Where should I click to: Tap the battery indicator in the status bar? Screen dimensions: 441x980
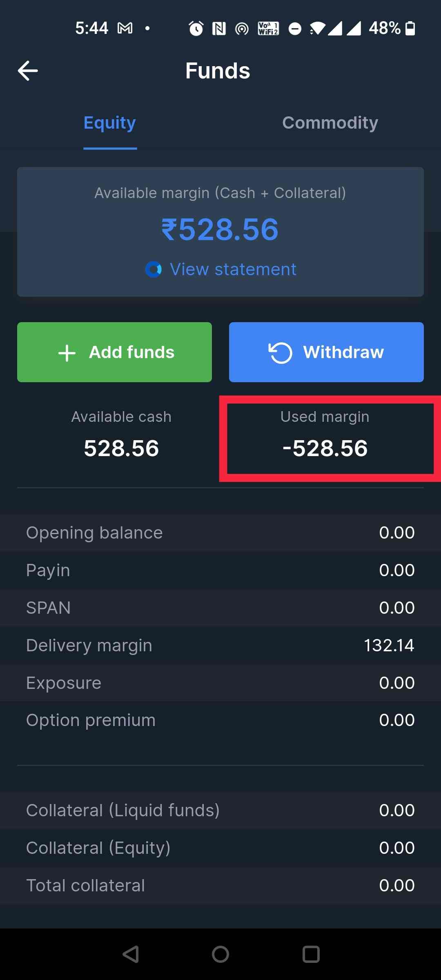[410, 28]
